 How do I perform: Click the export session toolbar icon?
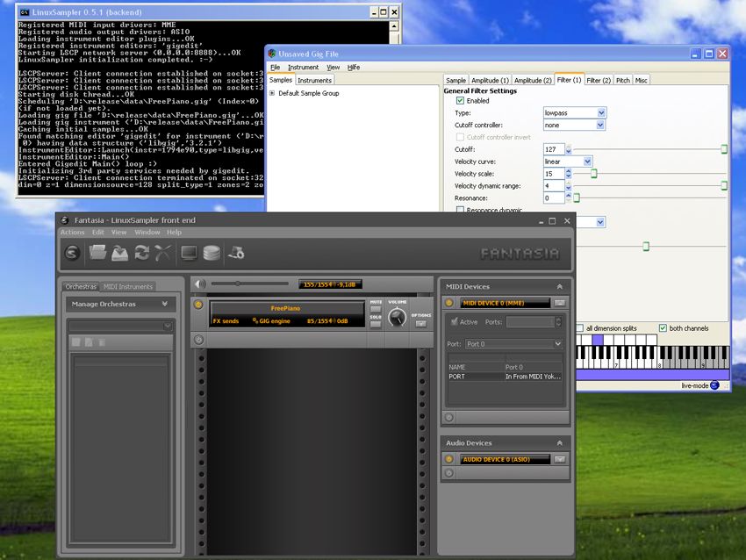coord(119,252)
